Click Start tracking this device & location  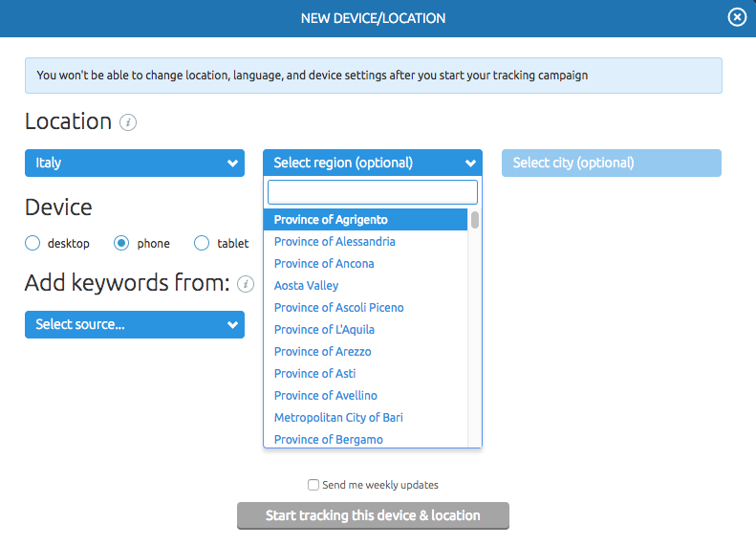point(373,515)
